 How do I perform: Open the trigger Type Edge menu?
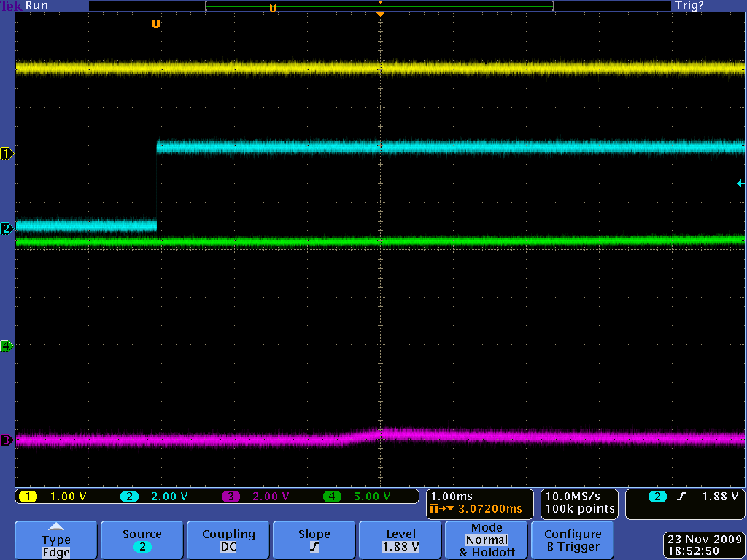[55, 540]
